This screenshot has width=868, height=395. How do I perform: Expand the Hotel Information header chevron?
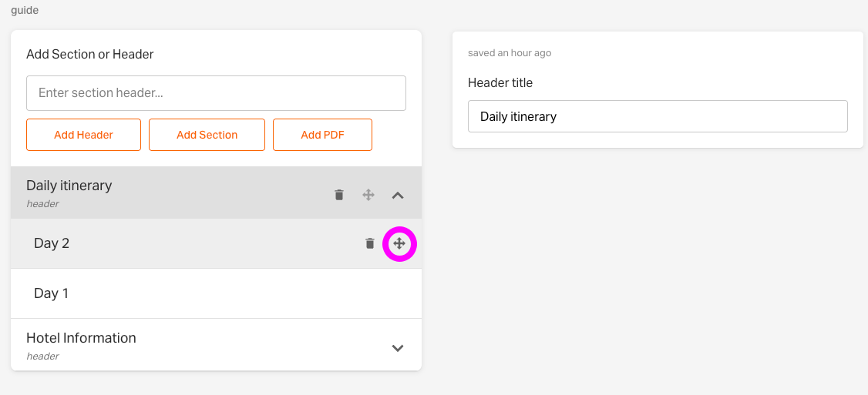coord(398,348)
